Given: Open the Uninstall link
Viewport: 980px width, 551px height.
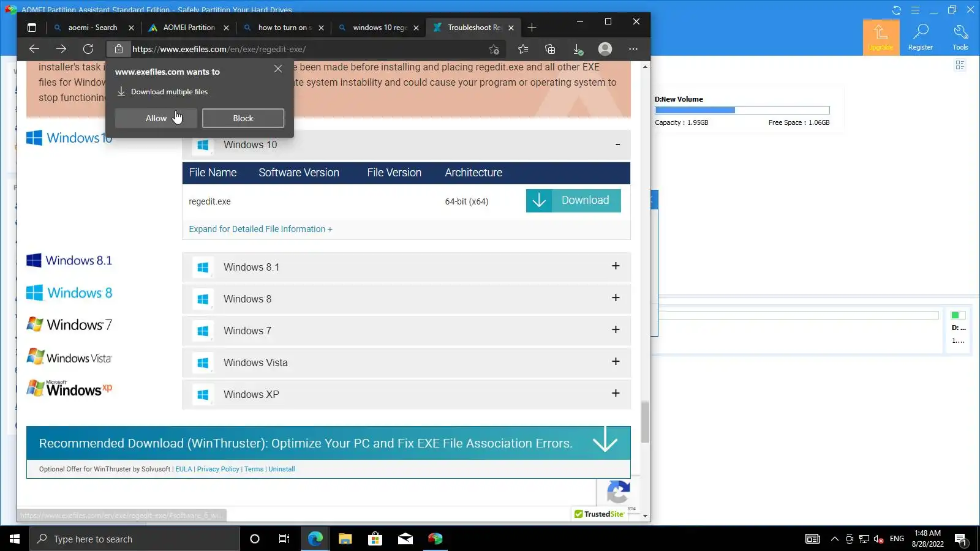Looking at the screenshot, I should coord(282,469).
